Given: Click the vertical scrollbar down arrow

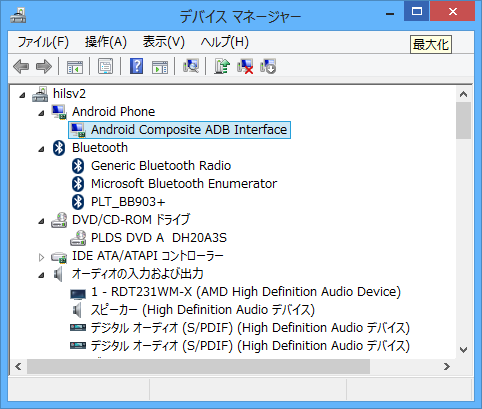Looking at the screenshot, I should (x=463, y=350).
